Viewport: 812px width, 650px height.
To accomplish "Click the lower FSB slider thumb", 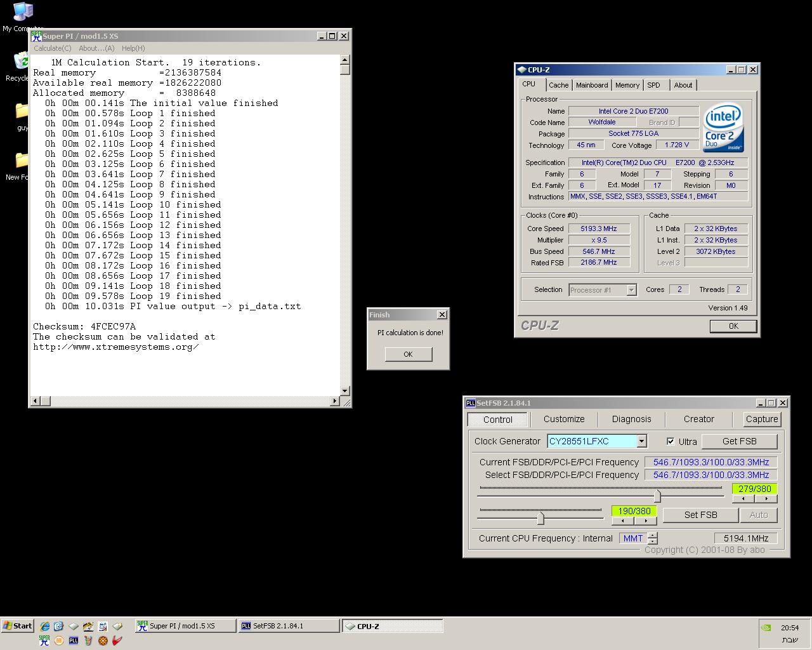I will pyautogui.click(x=540, y=518).
